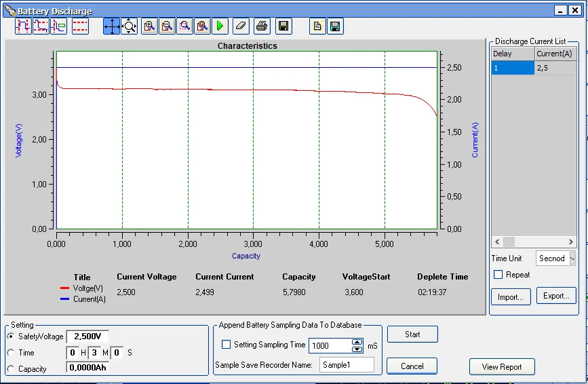The width and height of the screenshot is (588, 384).
Task: Click the Capacity value 5,7980
Action: 294,292
